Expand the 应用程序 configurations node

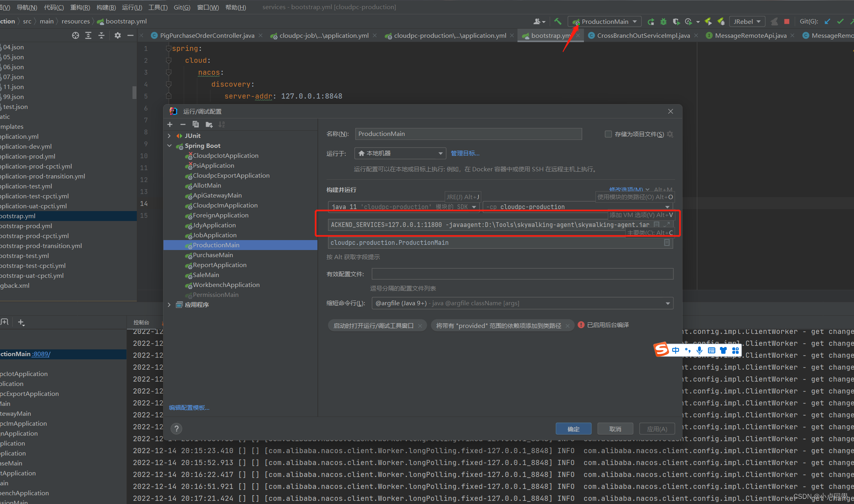click(x=169, y=305)
